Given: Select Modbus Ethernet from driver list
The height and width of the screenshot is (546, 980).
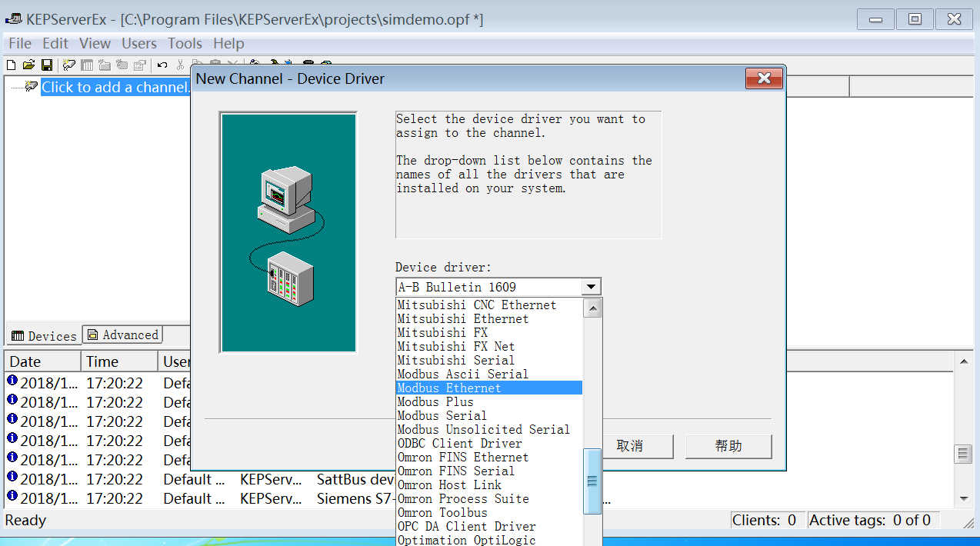Looking at the screenshot, I should pyautogui.click(x=449, y=388).
